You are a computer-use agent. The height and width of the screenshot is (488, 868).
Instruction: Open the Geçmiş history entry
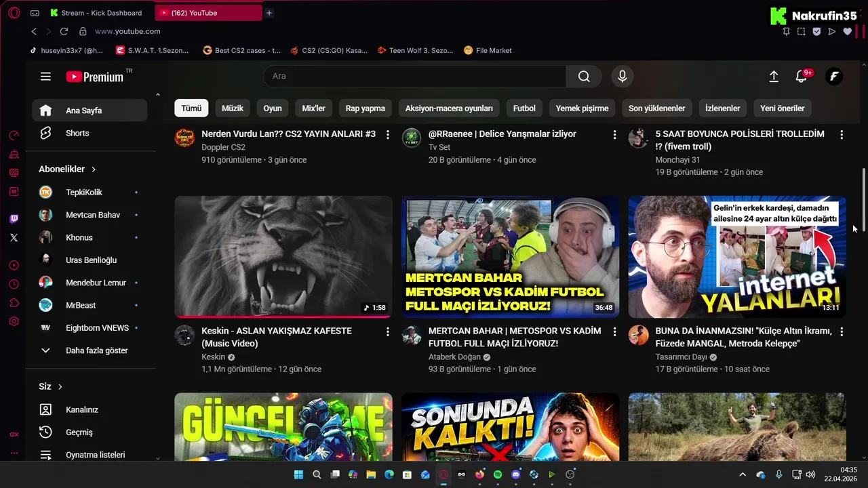90,432
